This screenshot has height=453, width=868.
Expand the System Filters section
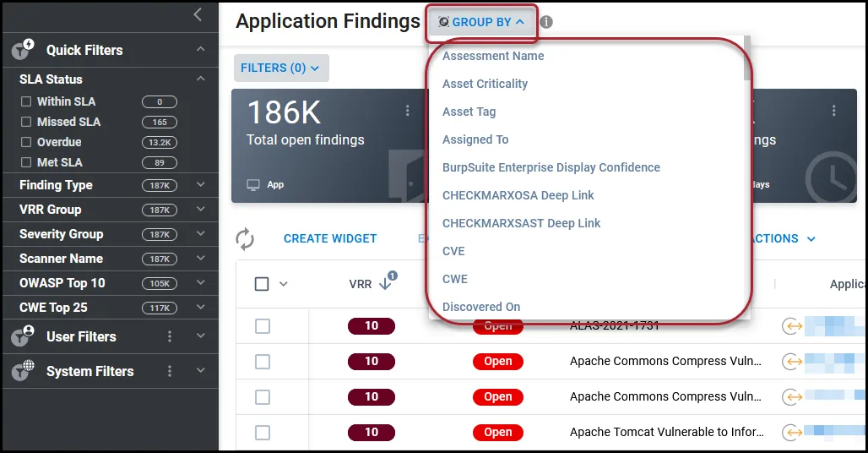[200, 370]
